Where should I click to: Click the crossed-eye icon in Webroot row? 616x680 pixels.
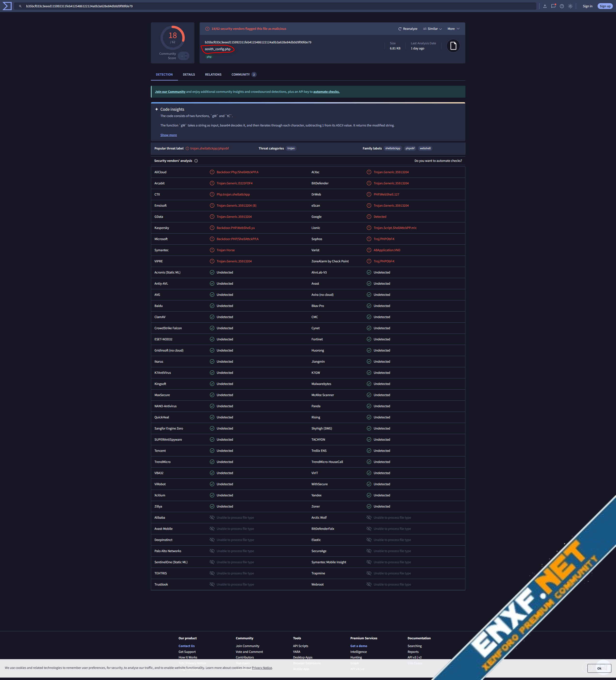tap(369, 585)
